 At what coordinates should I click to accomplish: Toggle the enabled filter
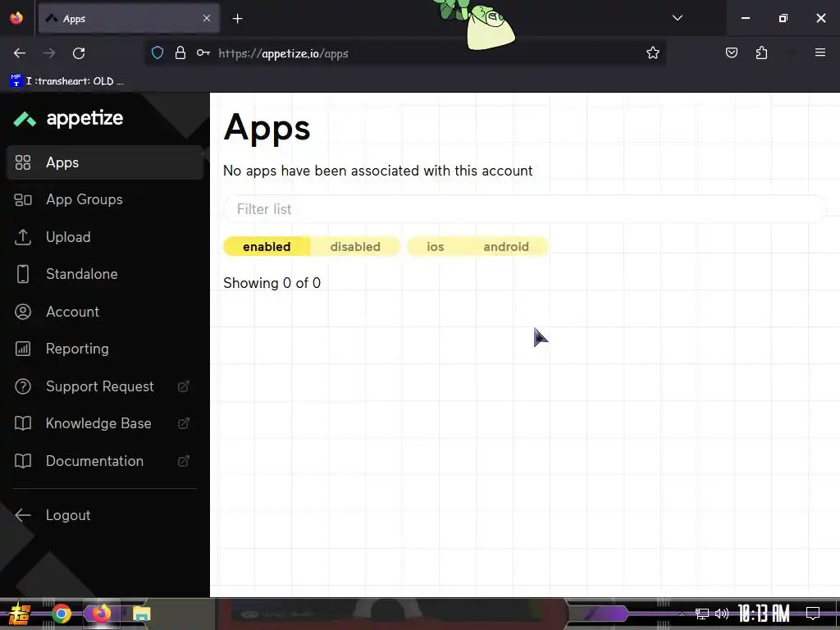[267, 246]
